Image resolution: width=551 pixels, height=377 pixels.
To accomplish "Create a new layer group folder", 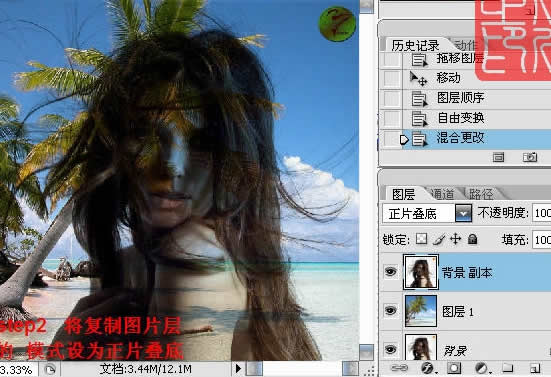I will [507, 368].
